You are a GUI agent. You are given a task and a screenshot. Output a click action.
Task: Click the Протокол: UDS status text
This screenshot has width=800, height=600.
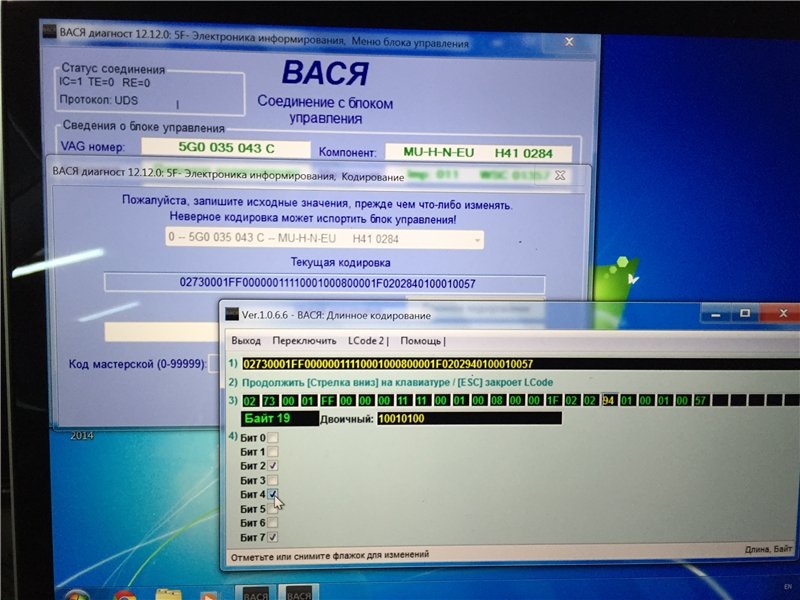98,99
